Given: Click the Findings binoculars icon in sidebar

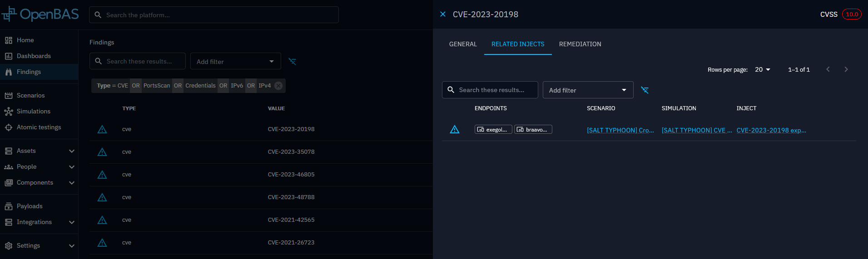Looking at the screenshot, I should (9, 72).
